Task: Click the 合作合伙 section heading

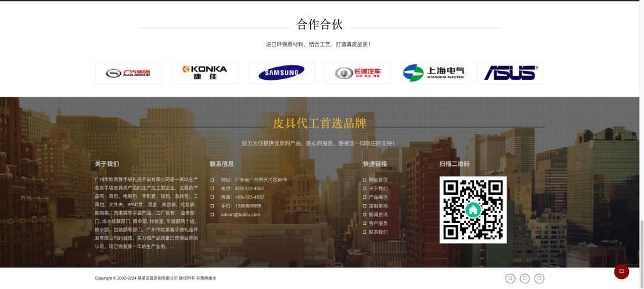Action: 319,25
